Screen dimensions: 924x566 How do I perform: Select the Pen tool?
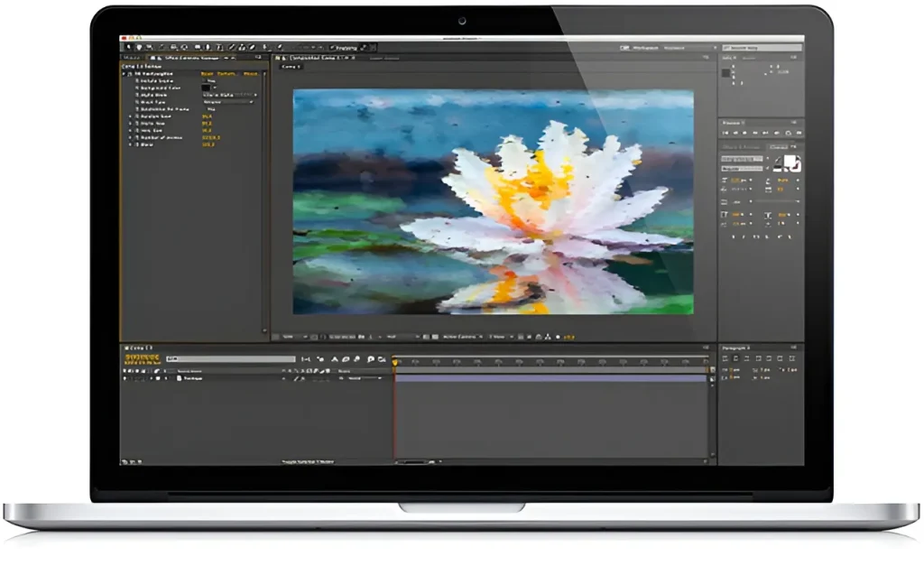[x=208, y=47]
